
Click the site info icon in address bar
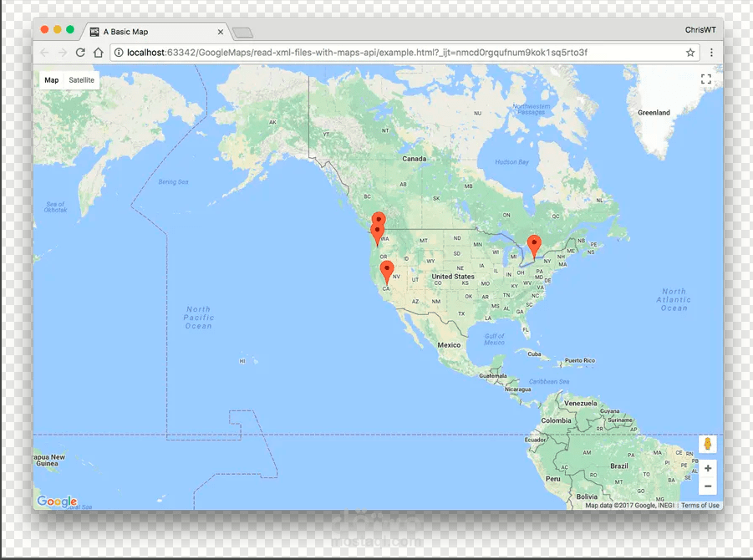coord(118,53)
